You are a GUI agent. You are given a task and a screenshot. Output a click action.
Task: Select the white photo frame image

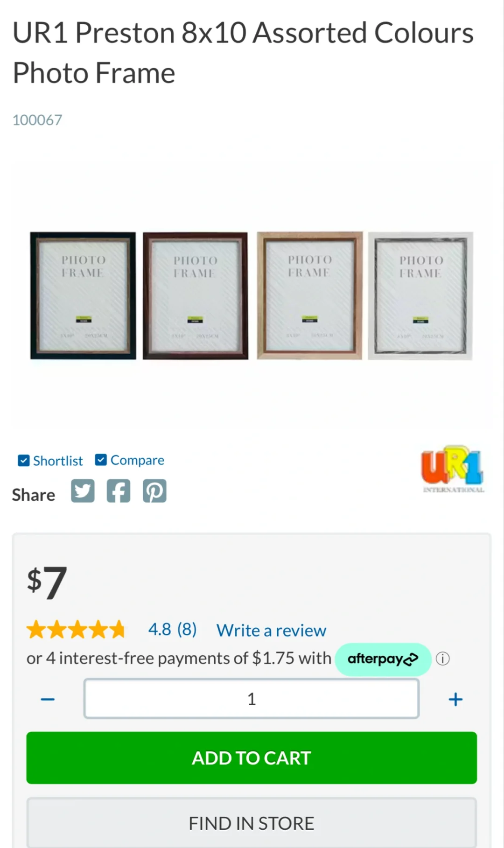pyautogui.click(x=420, y=296)
